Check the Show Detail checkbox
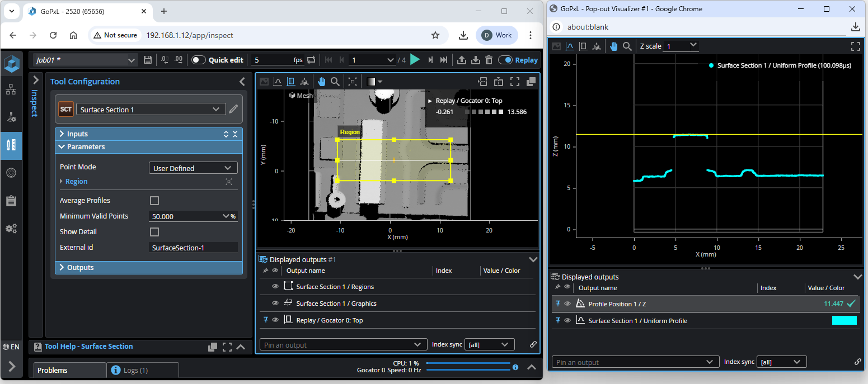Viewport: 868px width, 384px height. (154, 232)
